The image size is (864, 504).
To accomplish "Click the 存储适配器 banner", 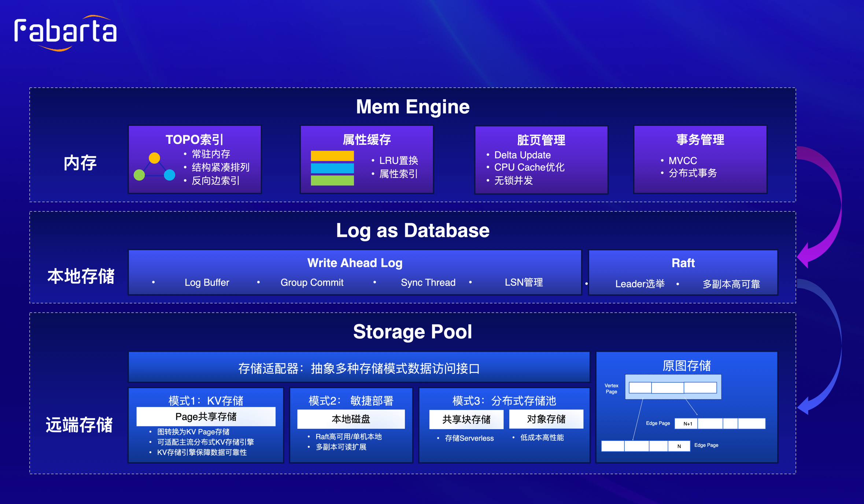I will pyautogui.click(x=359, y=368).
